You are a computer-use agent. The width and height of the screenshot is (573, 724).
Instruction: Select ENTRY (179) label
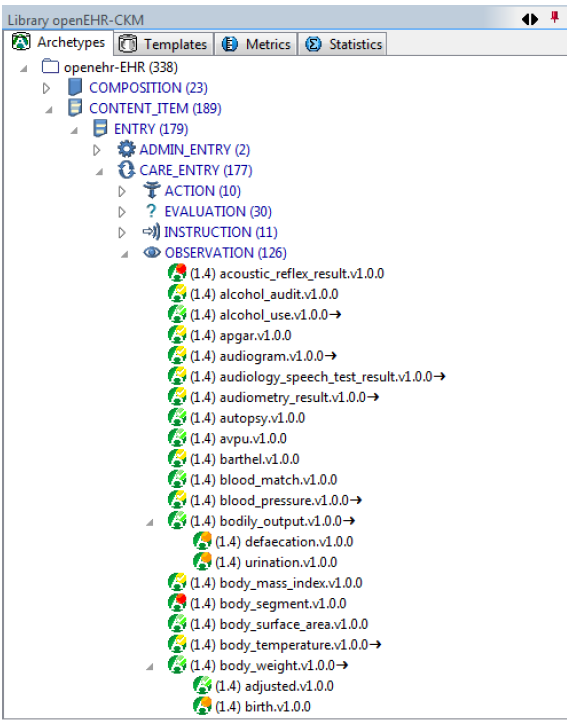point(151,129)
